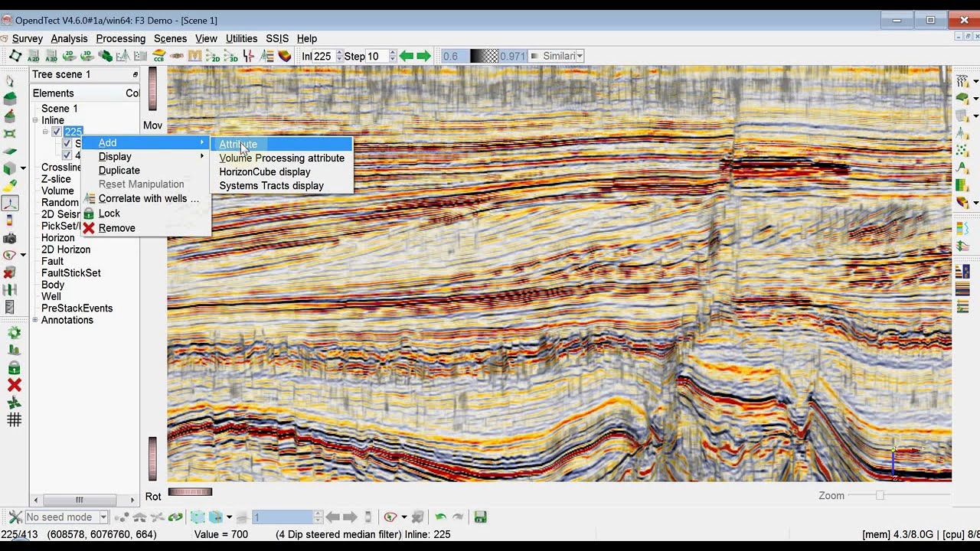Click the yellow M-shaped toolbar icon
This screenshot has height=551, width=980.
[194, 56]
